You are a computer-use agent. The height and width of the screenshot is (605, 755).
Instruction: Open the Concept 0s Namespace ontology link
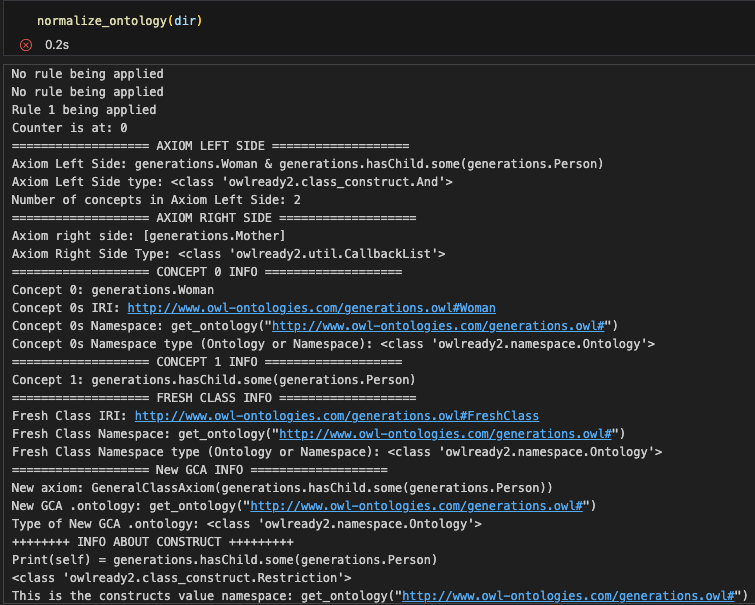[444, 326]
